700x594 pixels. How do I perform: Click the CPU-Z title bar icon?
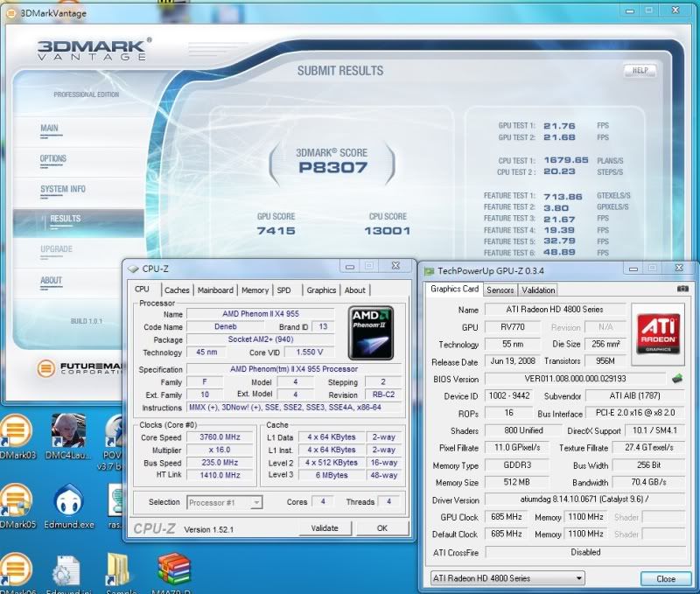[x=133, y=269]
